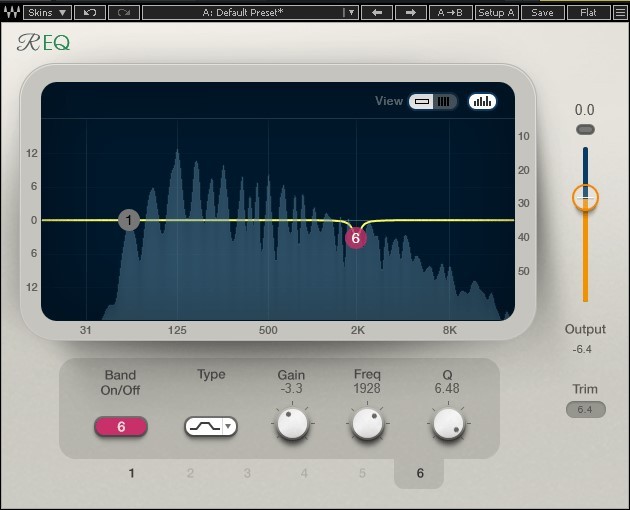Load next preset with right arrow
Viewport: 630px width, 510px height.
click(x=411, y=12)
